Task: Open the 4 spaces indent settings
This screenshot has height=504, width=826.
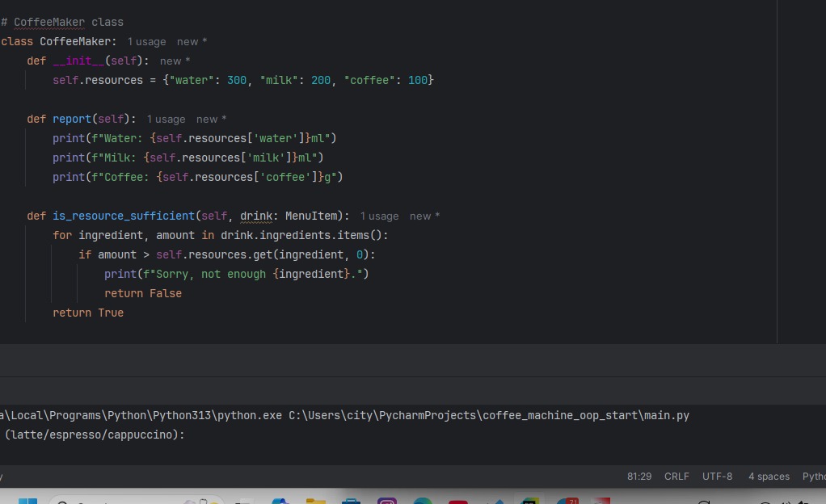Action: click(769, 476)
